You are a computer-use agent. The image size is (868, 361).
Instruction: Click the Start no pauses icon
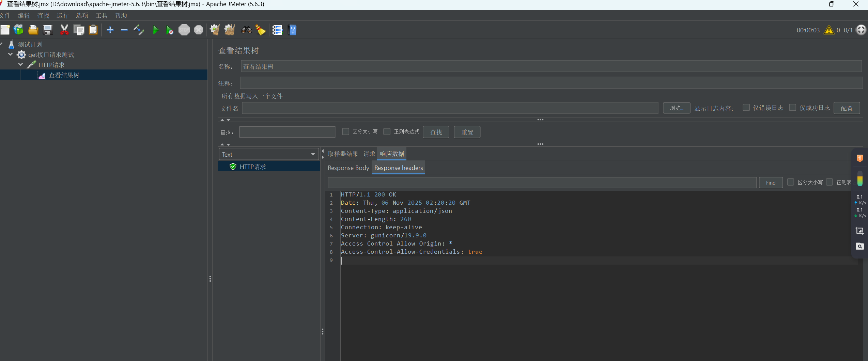coord(169,30)
